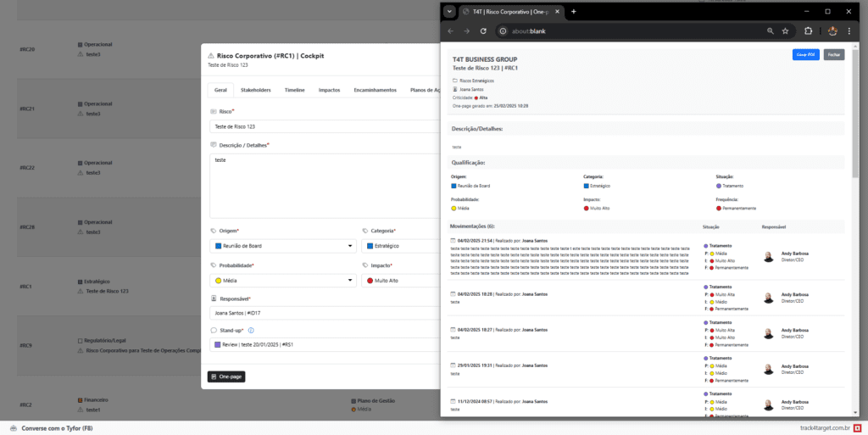Viewport: 868px width, 435px height.
Task: Open the Timeline tab
Action: point(295,89)
